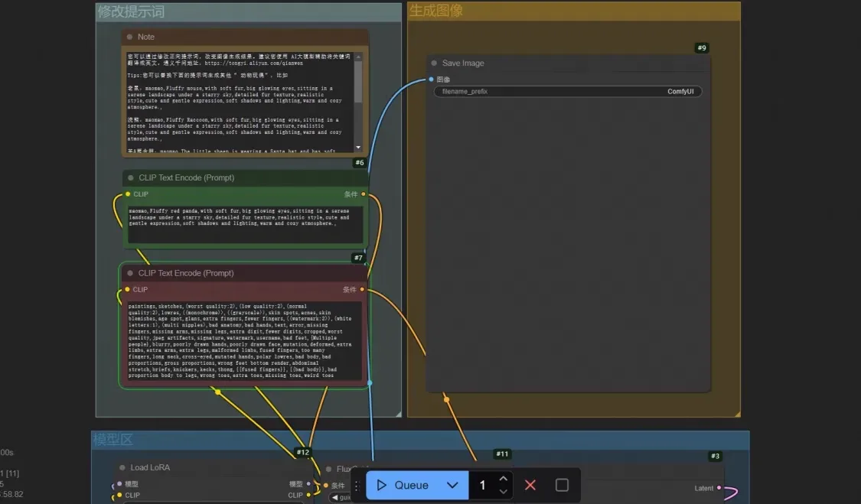
Task: Select the 修改提示词 group title
Action: point(131,11)
